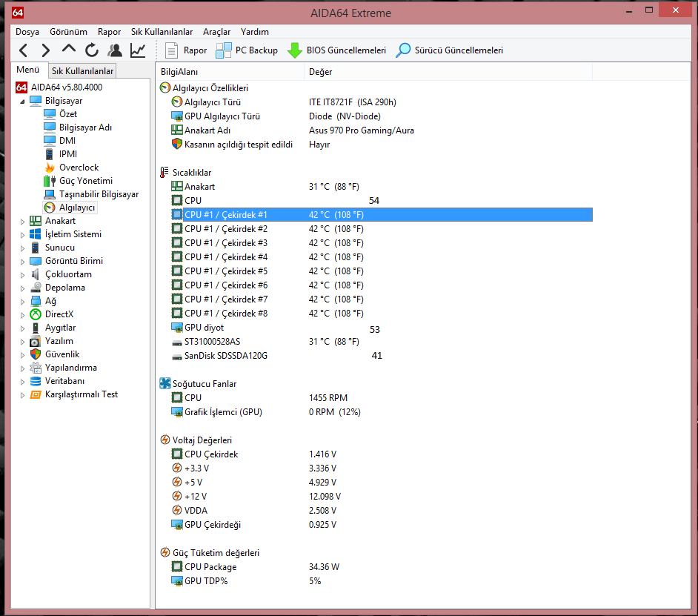
Task: Select the Algılayıcı Türü row
Action: click(x=382, y=102)
